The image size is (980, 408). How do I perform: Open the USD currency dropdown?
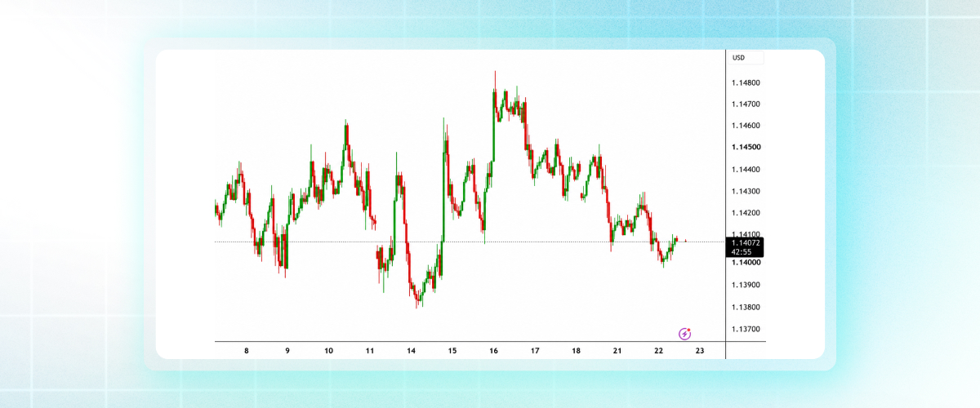coord(747,58)
